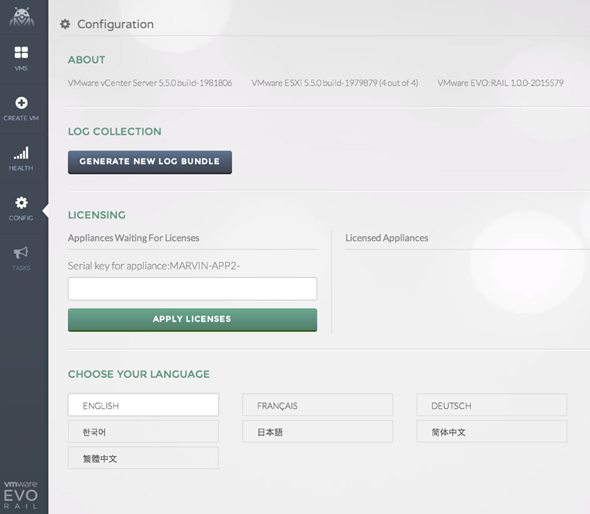
Task: Open the Tasks megaphone icon
Action: (21, 252)
